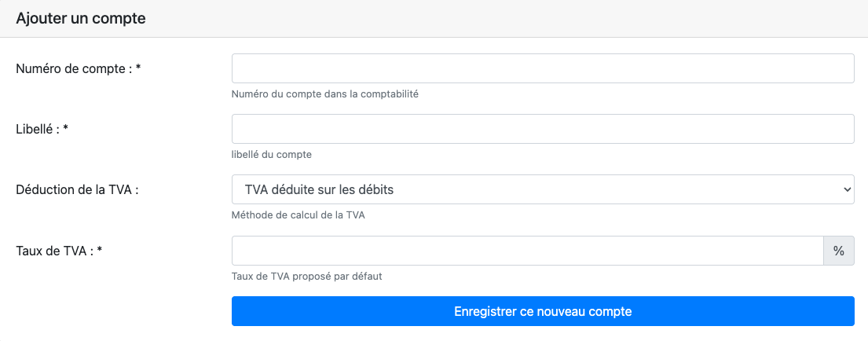868x341 pixels.
Task: Click the 'Numéro de compte :' label
Action: coord(74,68)
